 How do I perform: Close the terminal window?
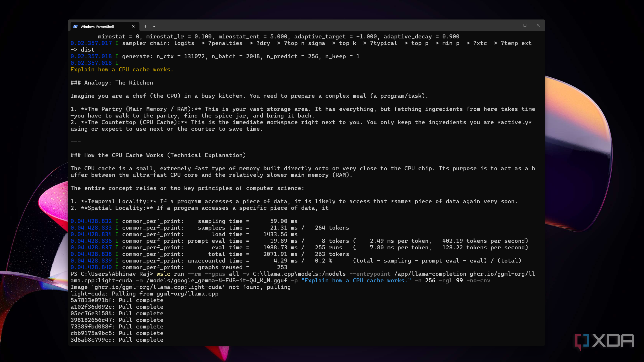pyautogui.click(x=538, y=25)
